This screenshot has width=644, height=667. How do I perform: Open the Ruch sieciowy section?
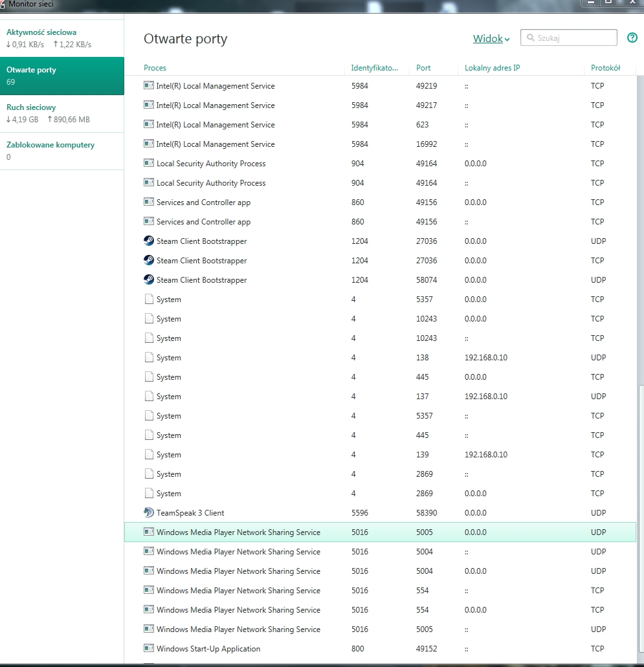tap(62, 113)
